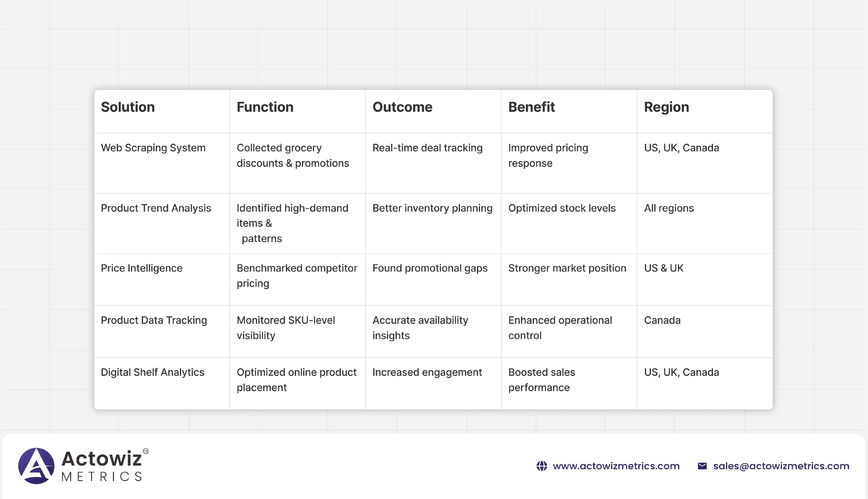Select the Product Data Tracking cell
Screen dimensions: 868x499
(154, 320)
